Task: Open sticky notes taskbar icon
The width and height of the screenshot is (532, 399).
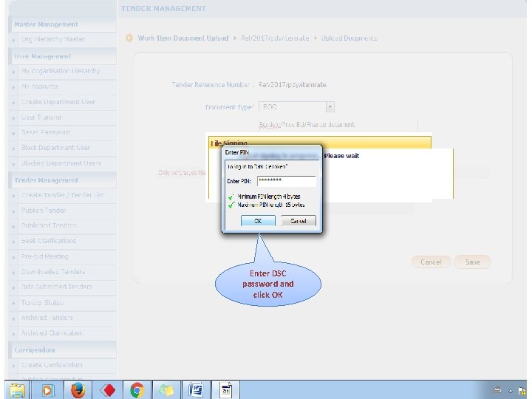Action: 166,390
